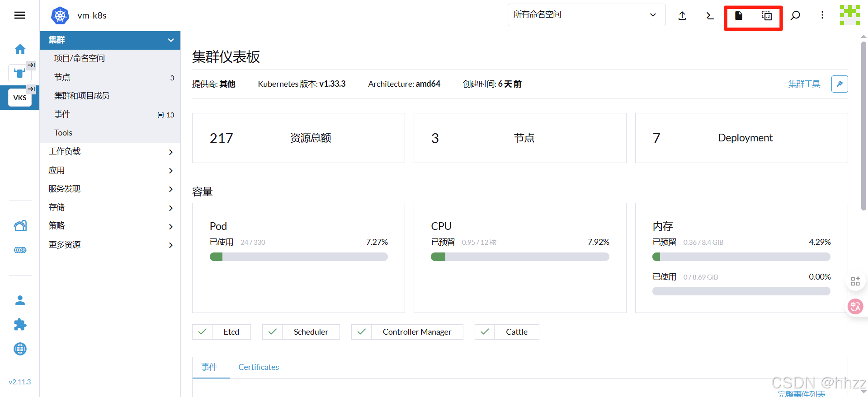Screen dimensions: 868x397
Task: Click the Controller Manager status check mark
Action: pos(362,332)
